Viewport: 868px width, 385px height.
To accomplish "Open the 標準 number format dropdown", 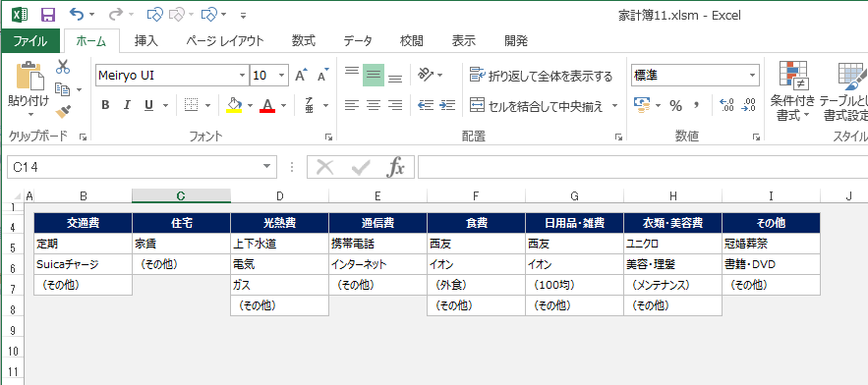I will tap(753, 76).
